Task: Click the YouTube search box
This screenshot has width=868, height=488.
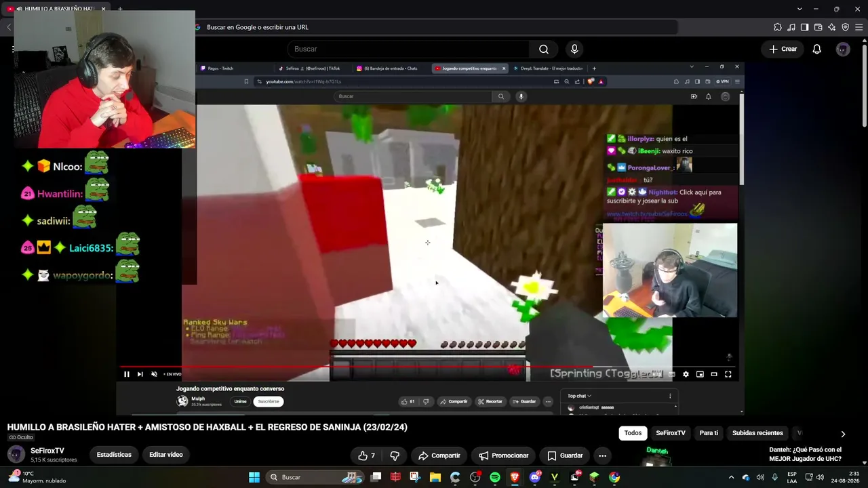Action: [x=408, y=49]
